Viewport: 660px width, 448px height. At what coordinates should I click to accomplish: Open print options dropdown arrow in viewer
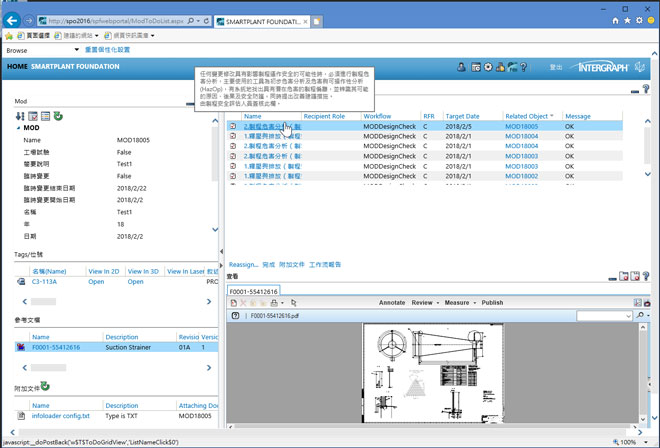282,303
